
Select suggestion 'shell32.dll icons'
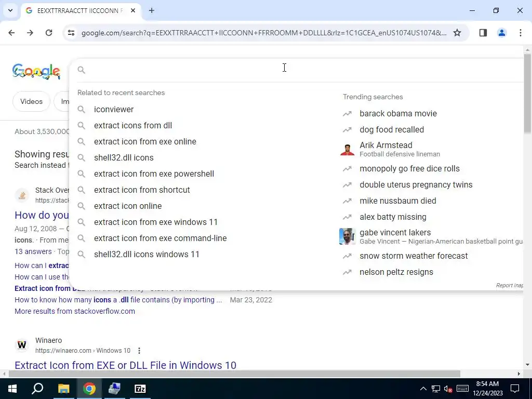(124, 158)
